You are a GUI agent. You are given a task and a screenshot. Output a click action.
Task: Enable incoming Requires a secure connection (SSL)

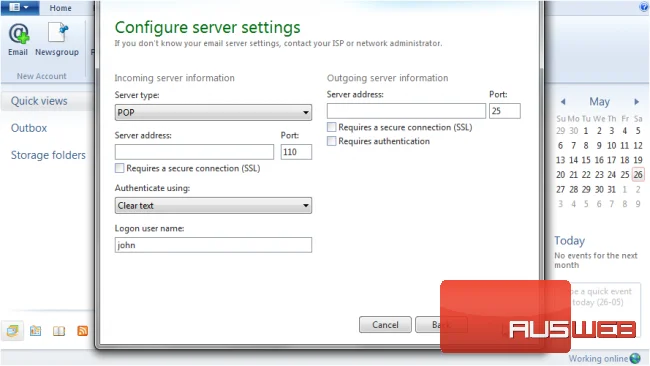119,168
